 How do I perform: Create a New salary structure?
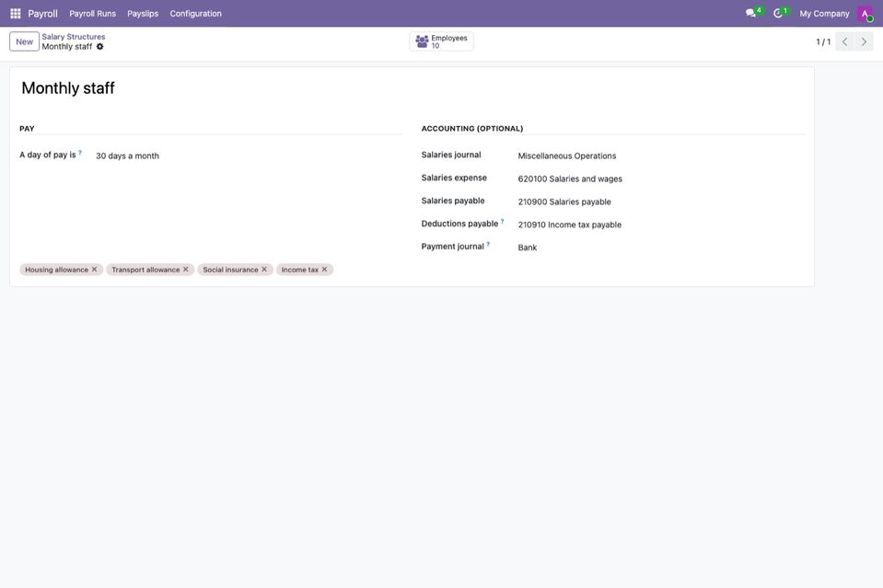pos(24,41)
